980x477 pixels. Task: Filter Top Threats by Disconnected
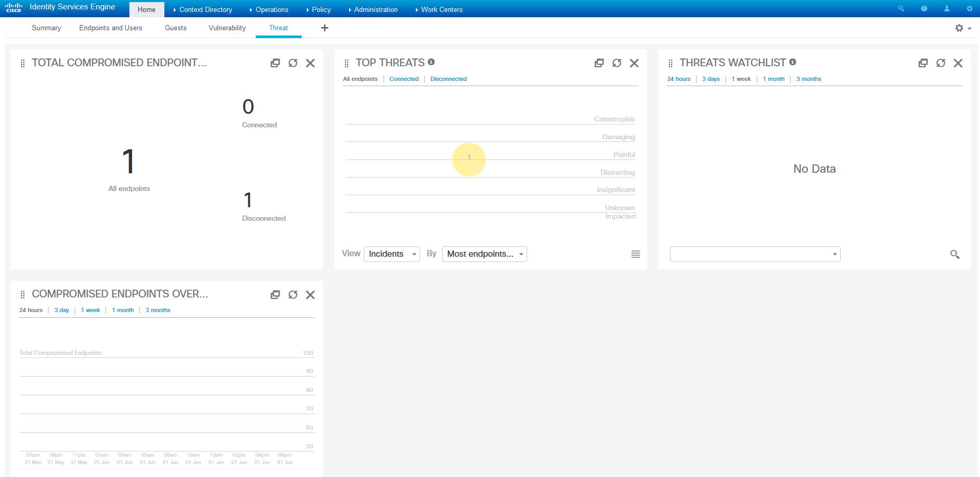pos(449,79)
